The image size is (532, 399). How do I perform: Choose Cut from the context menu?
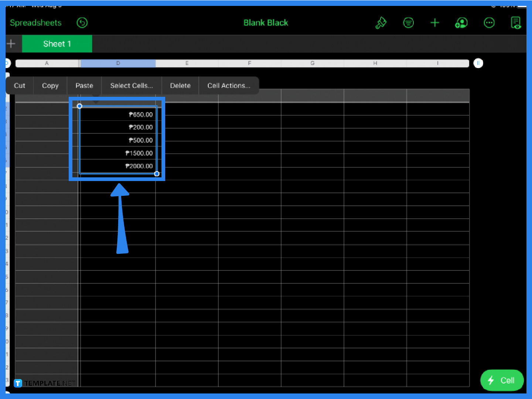coord(20,86)
